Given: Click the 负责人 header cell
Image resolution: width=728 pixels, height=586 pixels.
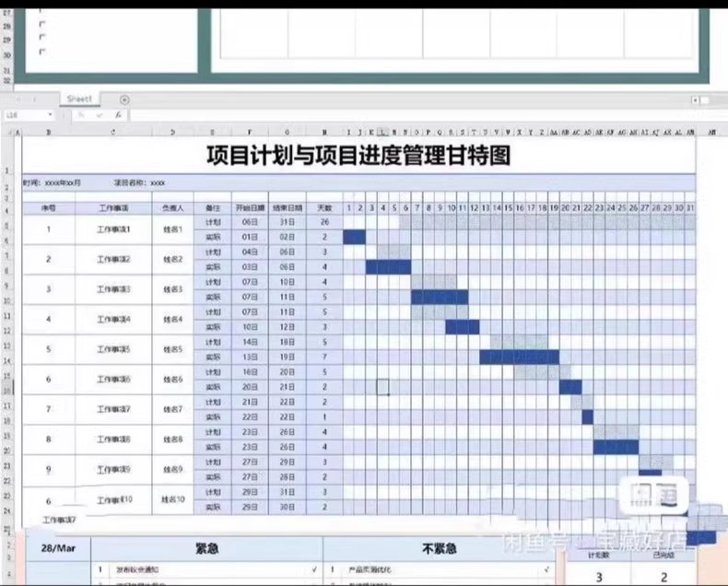Looking at the screenshot, I should 172,208.
